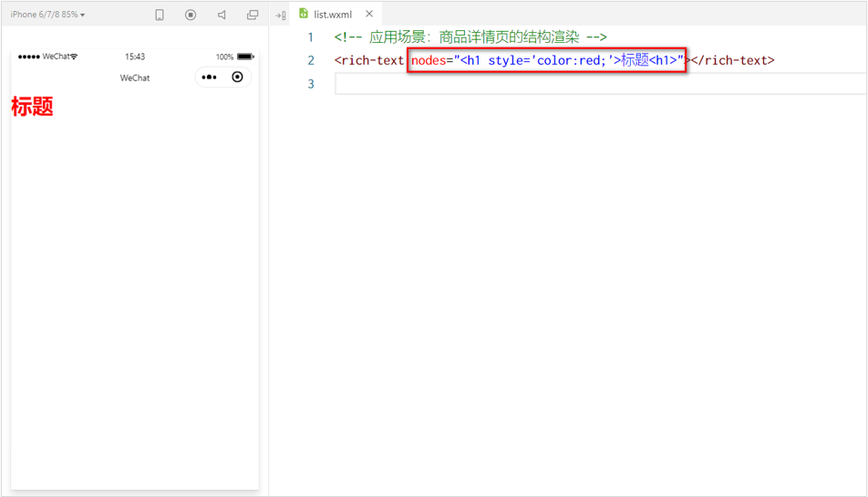Image resolution: width=868 pixels, height=497 pixels.
Task: Click line number 1 in the gutter
Action: [310, 37]
